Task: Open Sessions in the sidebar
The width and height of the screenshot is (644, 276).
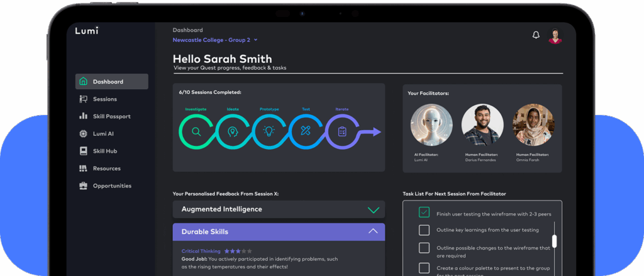Action: click(x=104, y=99)
